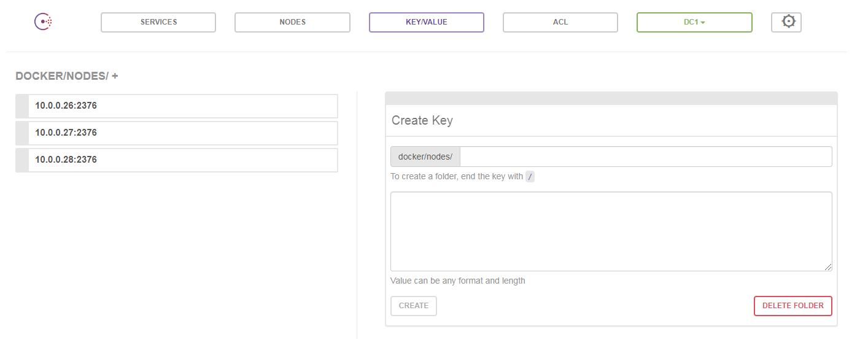Open the ACL tab
Viewport: 868px width, 345px height.
[x=560, y=22]
